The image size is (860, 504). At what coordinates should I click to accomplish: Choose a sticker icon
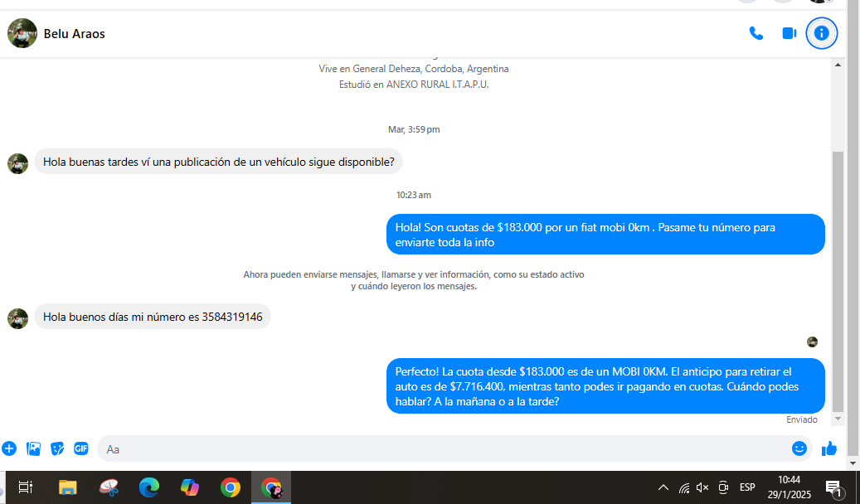click(57, 448)
